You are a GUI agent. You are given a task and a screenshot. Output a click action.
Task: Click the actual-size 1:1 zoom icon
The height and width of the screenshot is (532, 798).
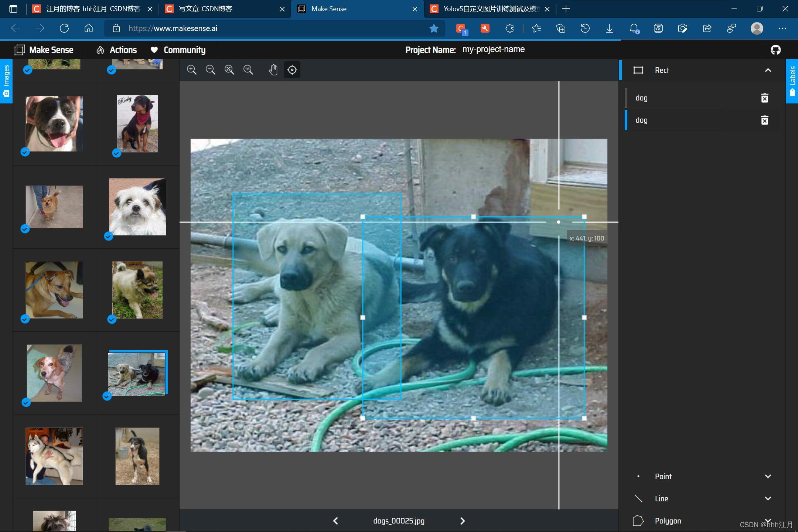click(x=248, y=70)
